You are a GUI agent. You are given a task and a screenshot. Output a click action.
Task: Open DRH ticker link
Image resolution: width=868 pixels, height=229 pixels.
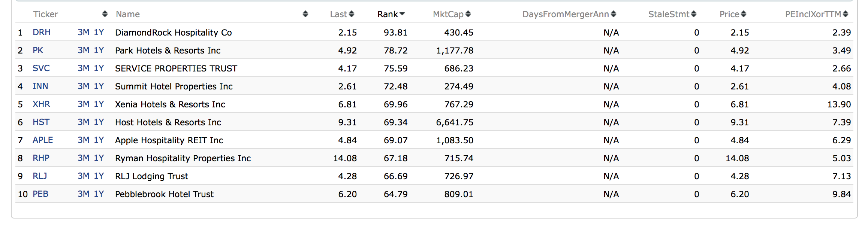(41, 33)
